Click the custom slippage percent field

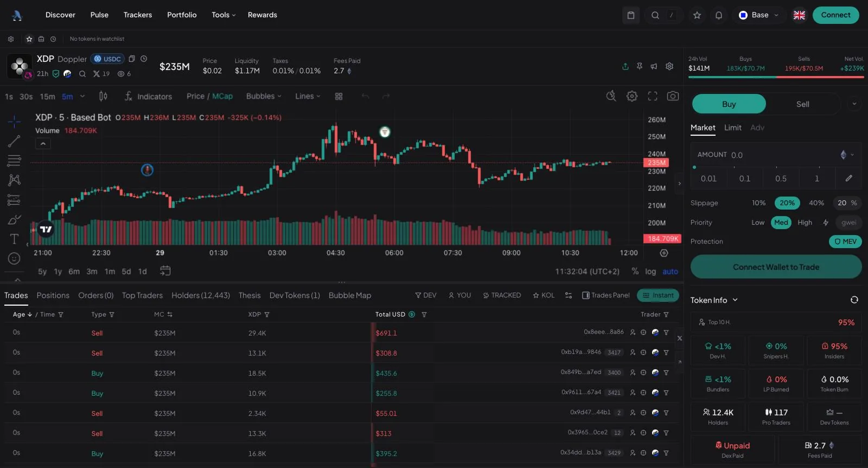[847, 203]
